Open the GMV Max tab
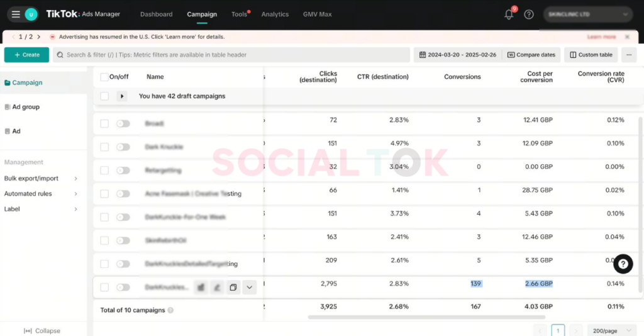Viewport: 644px width, 336px height. point(317,14)
